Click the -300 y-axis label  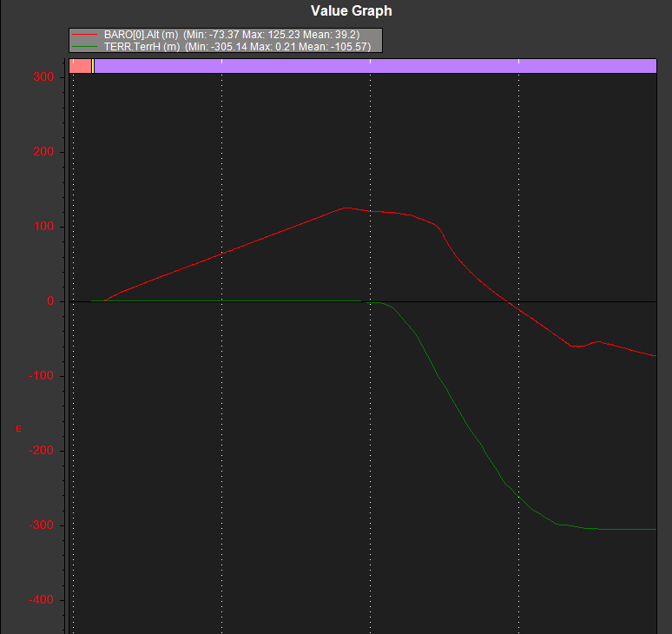point(41,525)
